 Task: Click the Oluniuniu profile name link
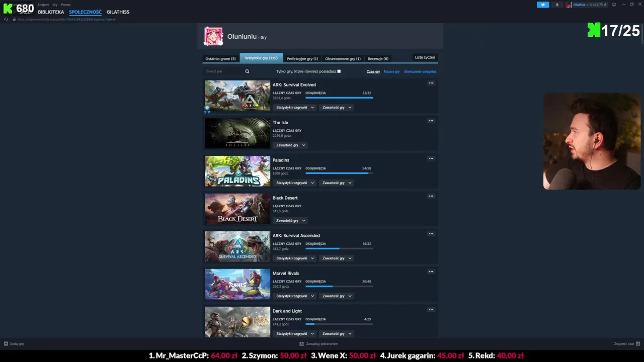coord(242,37)
